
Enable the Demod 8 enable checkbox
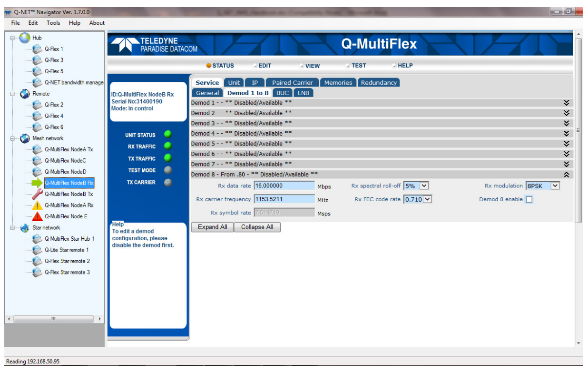tap(529, 200)
